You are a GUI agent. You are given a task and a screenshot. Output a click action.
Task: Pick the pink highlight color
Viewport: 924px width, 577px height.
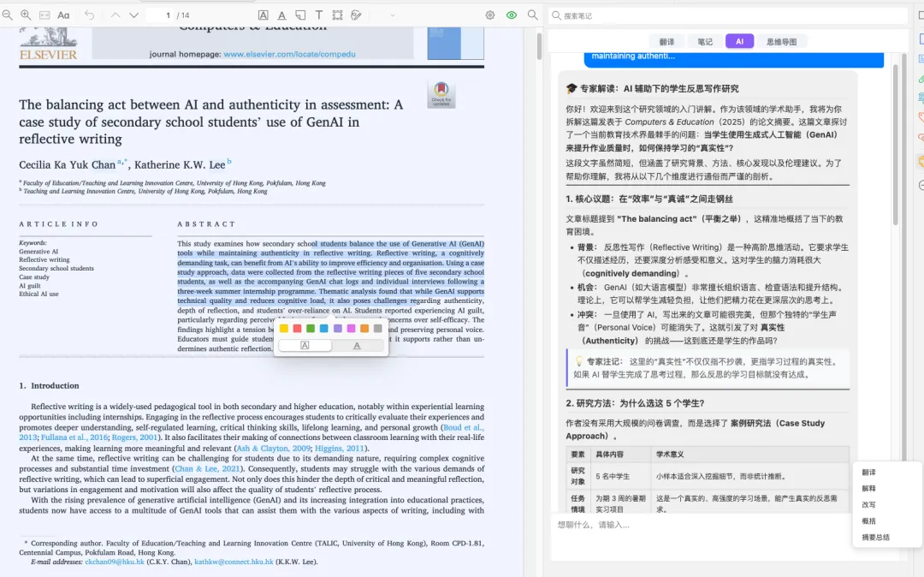(x=352, y=328)
